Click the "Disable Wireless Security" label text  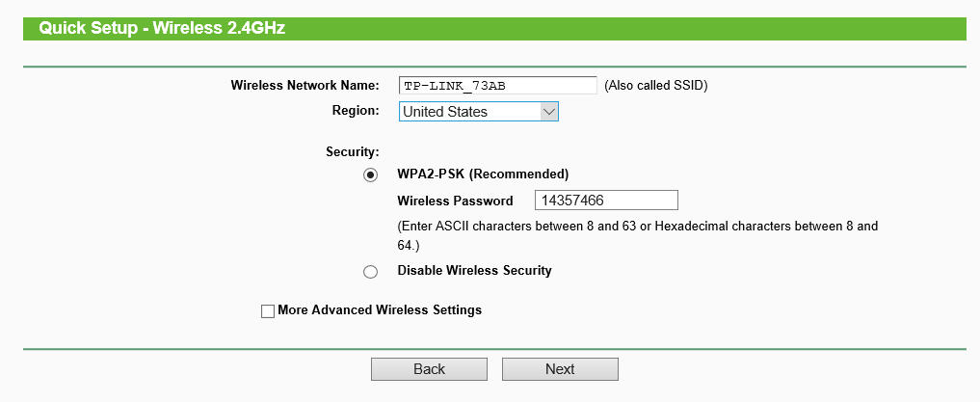(x=474, y=271)
